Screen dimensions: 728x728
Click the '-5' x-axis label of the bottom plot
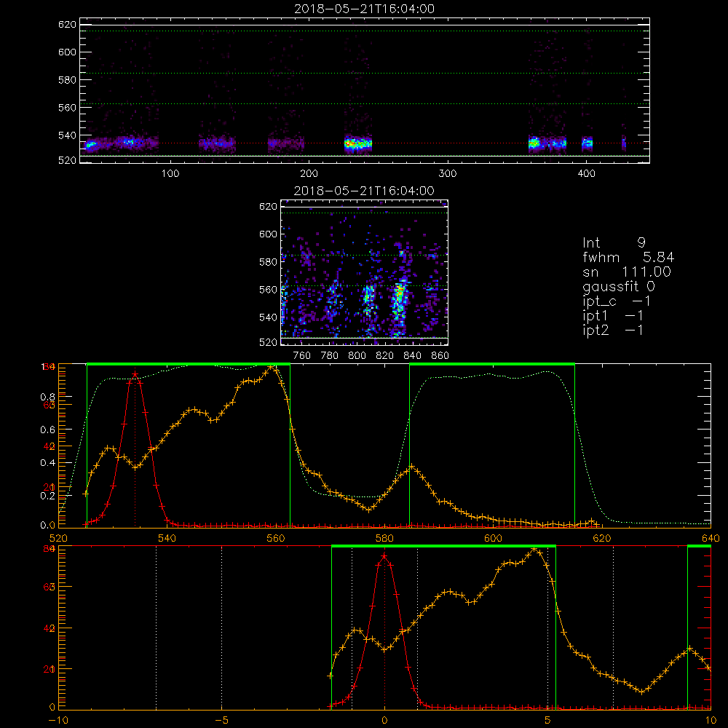pos(222,720)
